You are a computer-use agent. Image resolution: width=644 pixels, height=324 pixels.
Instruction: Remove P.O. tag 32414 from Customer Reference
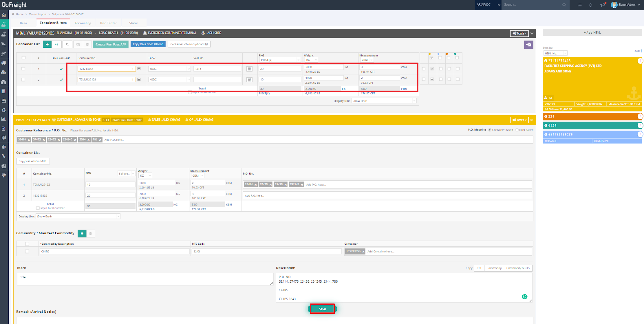coord(29,140)
